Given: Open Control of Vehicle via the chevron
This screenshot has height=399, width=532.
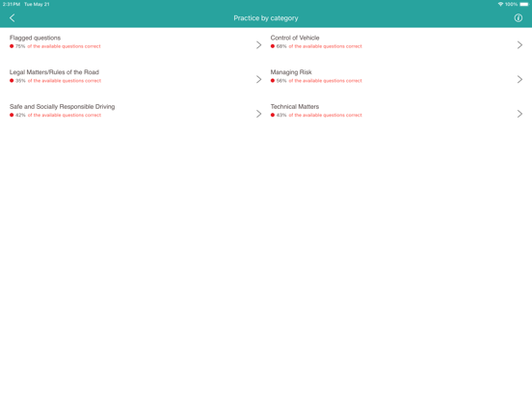Looking at the screenshot, I should click(519, 44).
